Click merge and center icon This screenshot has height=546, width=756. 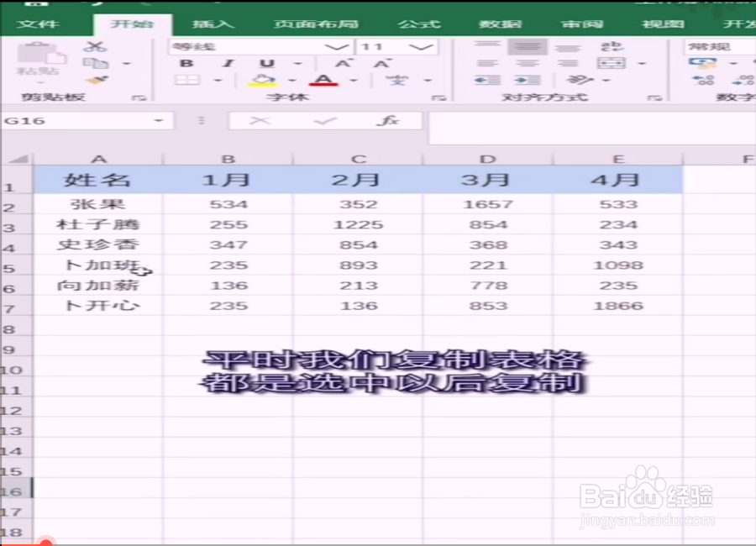pos(612,63)
